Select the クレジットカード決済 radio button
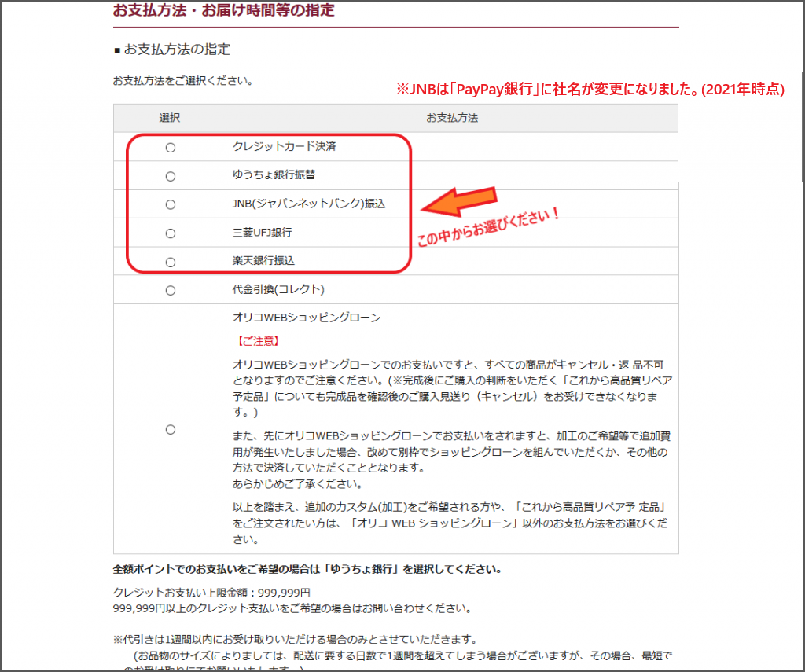This screenshot has width=805, height=672. click(x=171, y=148)
